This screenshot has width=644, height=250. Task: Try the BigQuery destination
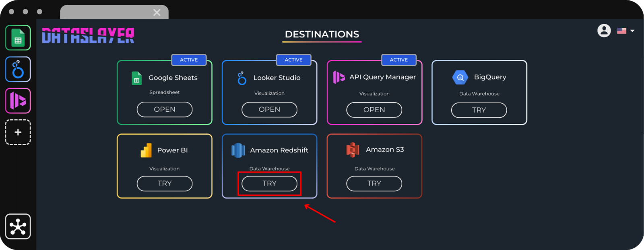479,110
